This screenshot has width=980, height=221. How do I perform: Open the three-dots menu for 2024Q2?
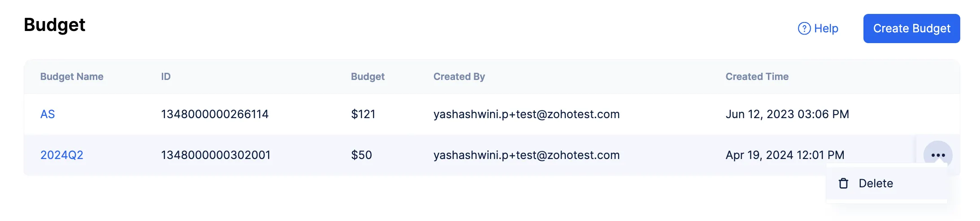pos(938,155)
